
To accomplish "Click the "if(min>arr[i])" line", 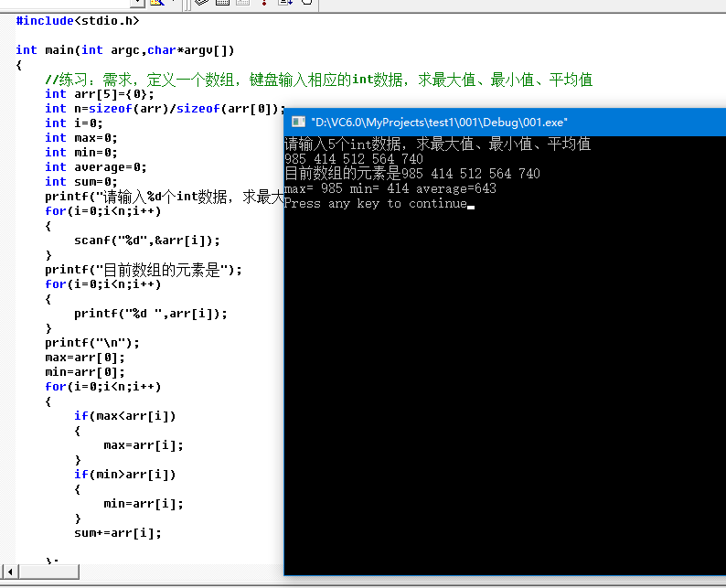I will tap(125, 474).
